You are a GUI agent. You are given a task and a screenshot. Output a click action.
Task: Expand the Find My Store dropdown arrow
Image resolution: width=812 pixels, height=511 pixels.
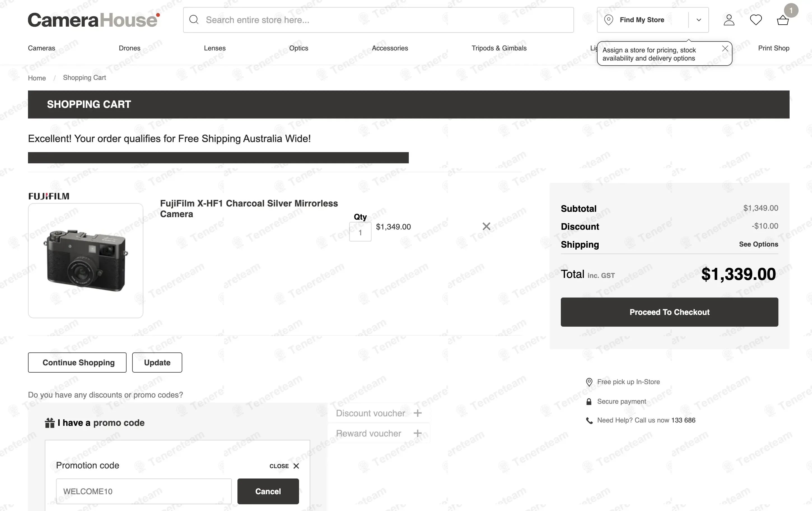(x=699, y=20)
